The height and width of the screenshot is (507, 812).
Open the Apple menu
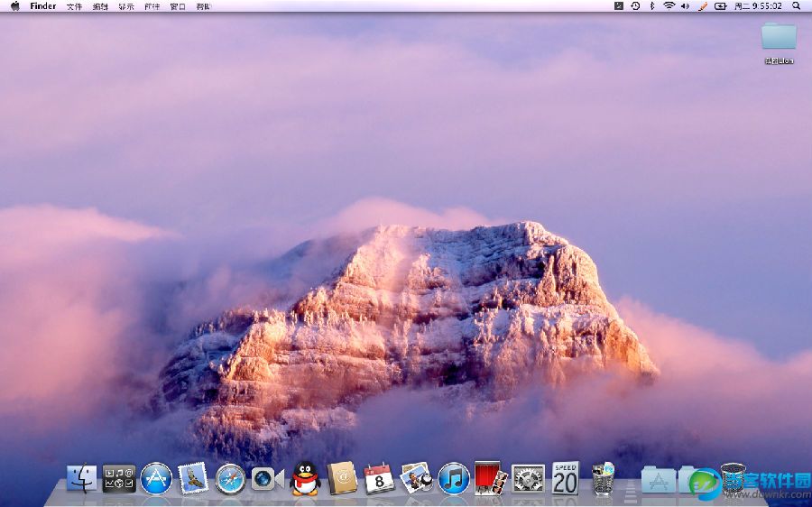(15, 6)
